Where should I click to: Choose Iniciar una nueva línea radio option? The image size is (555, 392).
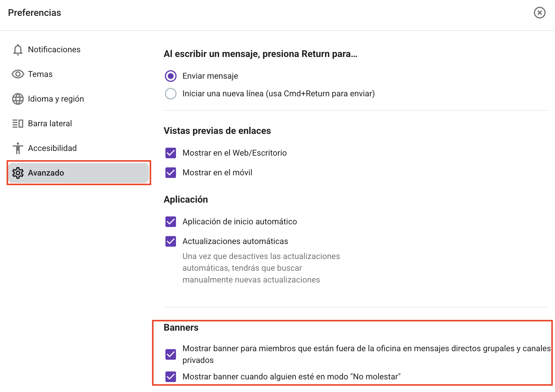point(171,94)
